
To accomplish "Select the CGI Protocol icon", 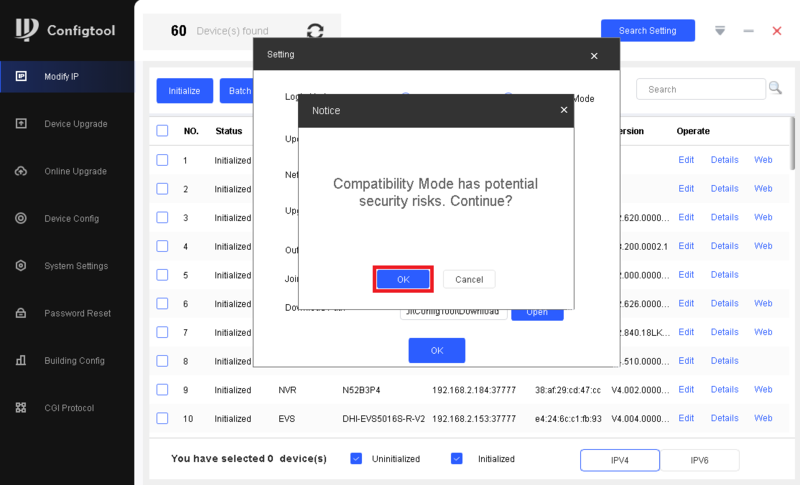I will [x=21, y=407].
